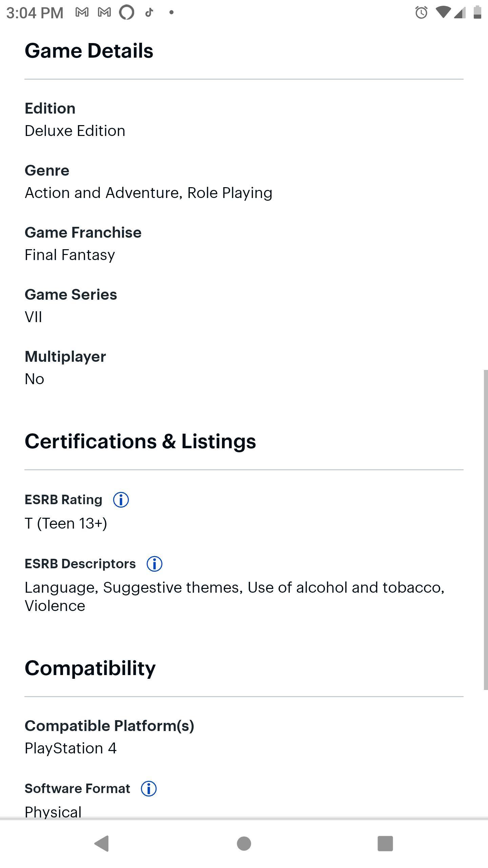The height and width of the screenshot is (868, 488).
Task: Open the recent apps square button
Action: [385, 843]
